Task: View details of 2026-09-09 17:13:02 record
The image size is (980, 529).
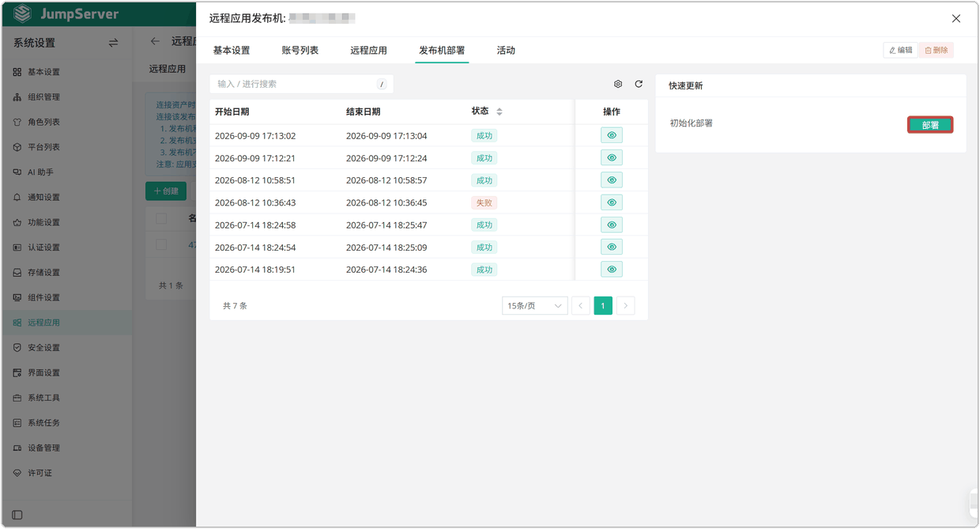Action: 611,135
